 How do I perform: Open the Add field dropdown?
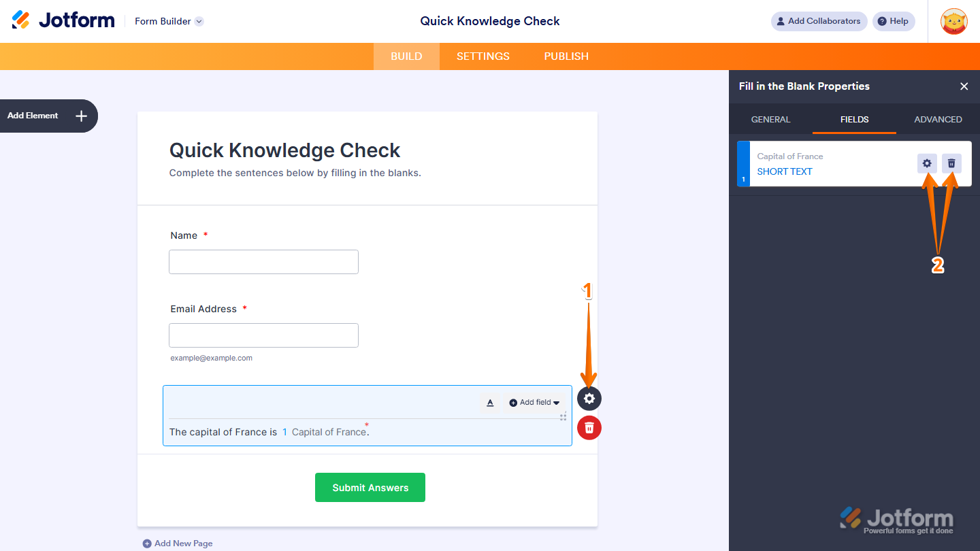(535, 403)
